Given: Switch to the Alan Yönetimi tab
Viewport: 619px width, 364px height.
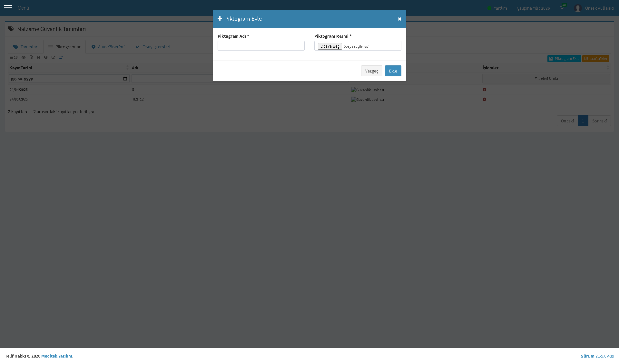Looking at the screenshot, I should coord(108,47).
